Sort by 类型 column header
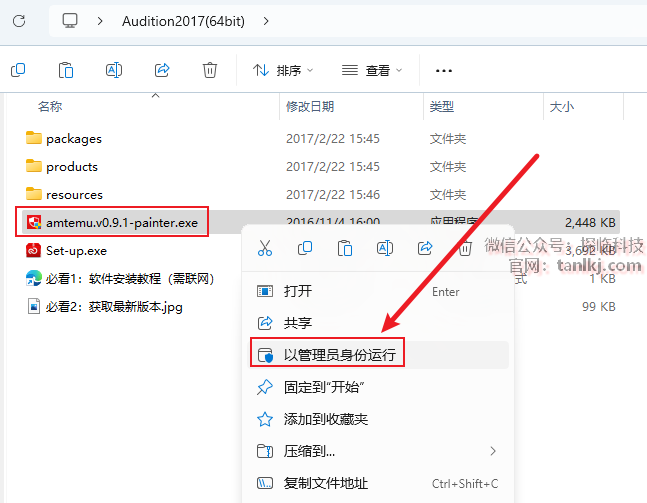The width and height of the screenshot is (647, 503). coord(442,107)
